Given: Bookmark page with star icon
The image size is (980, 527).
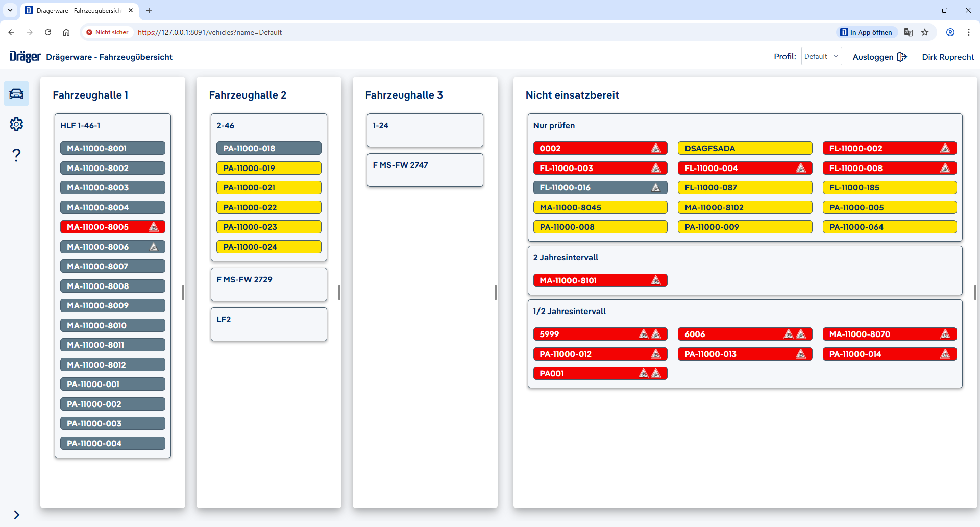Looking at the screenshot, I should tap(925, 32).
